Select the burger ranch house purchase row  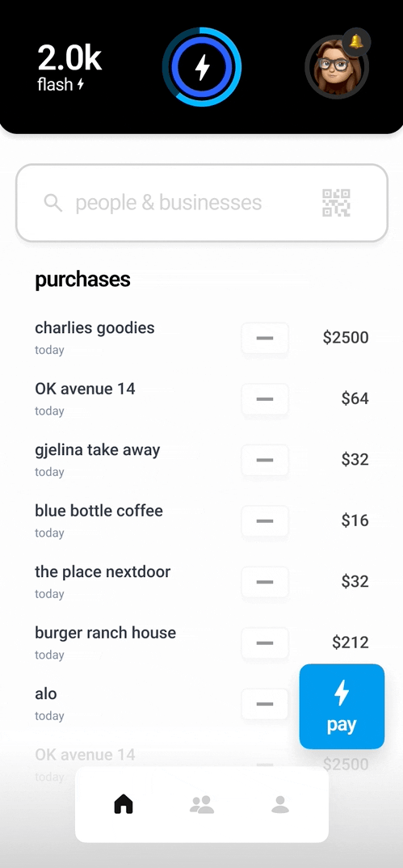tap(202, 643)
